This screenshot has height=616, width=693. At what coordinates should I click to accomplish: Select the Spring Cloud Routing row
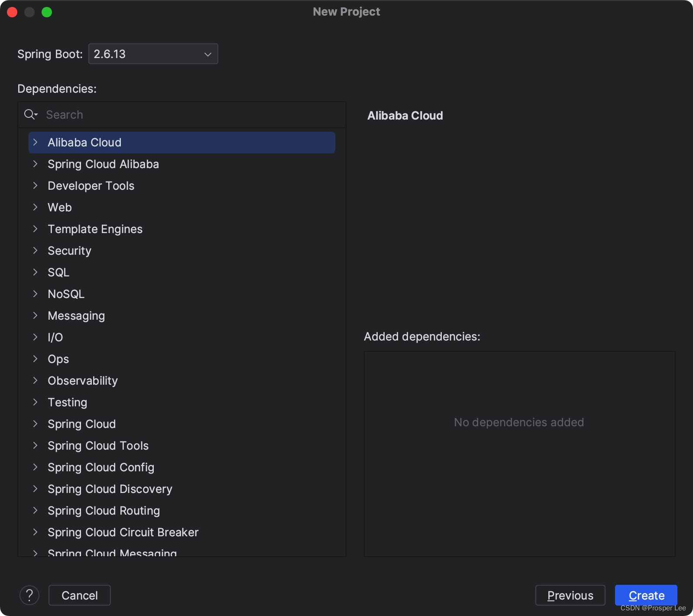[182, 511]
